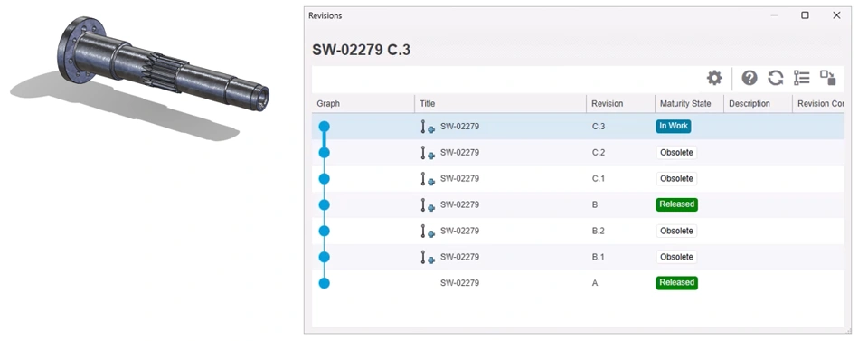Click the part icon in the B.1 row
868x341 pixels.
[x=428, y=257]
